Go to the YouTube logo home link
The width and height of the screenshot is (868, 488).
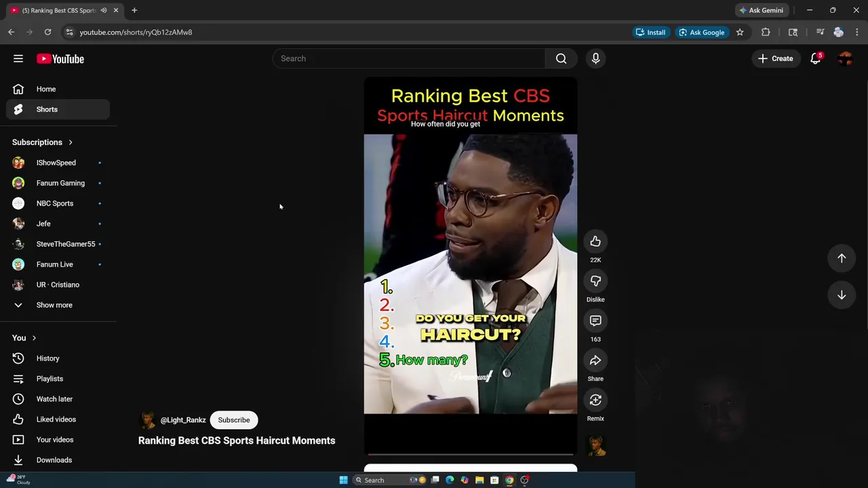[x=60, y=59]
